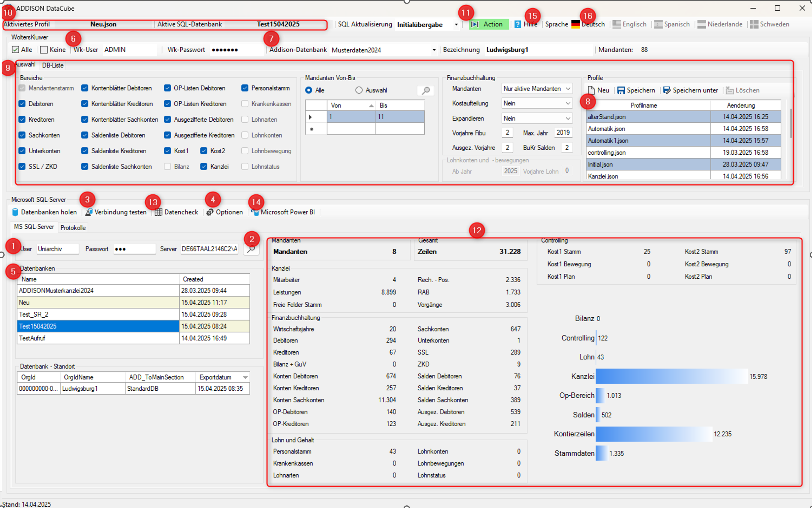Uncheck OP-Listen Kreditoren checkbox
This screenshot has height=508, width=812.
(167, 104)
